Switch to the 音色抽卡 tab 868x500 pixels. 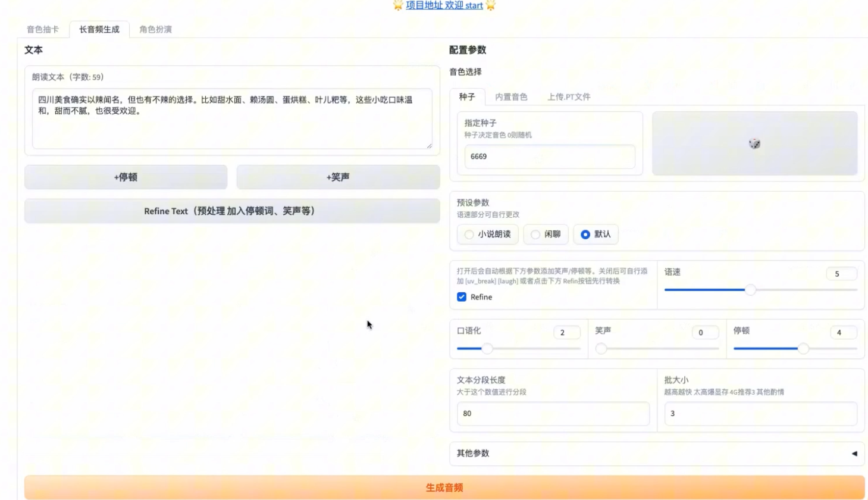(43, 29)
